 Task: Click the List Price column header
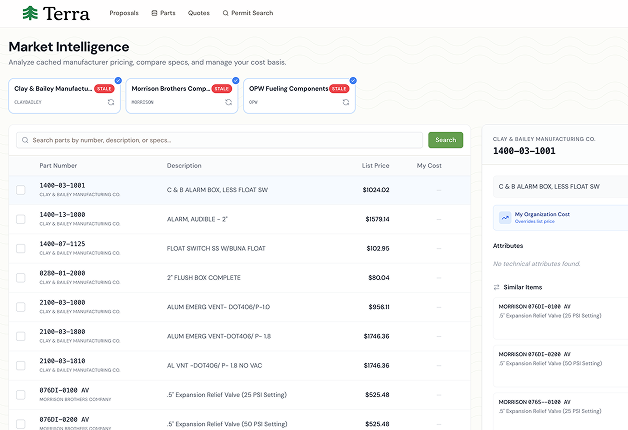click(375, 165)
